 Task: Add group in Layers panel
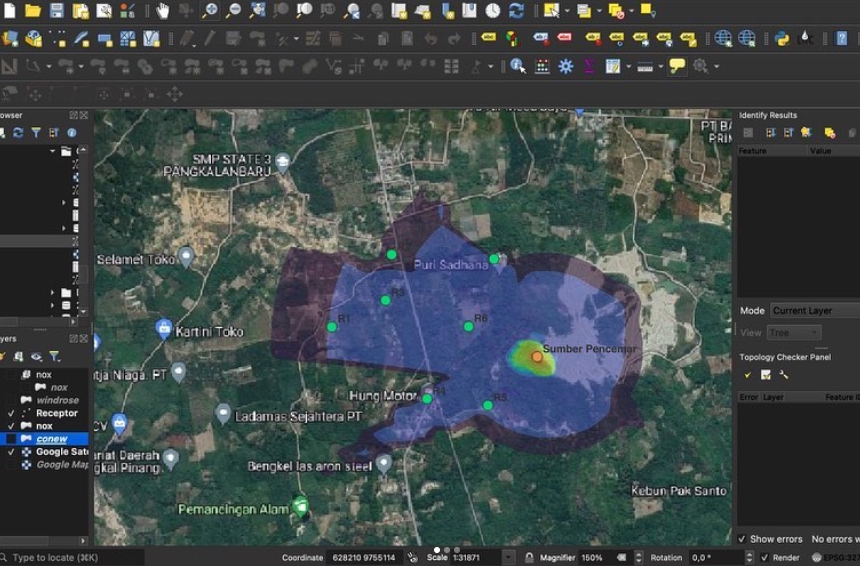pyautogui.click(x=18, y=357)
